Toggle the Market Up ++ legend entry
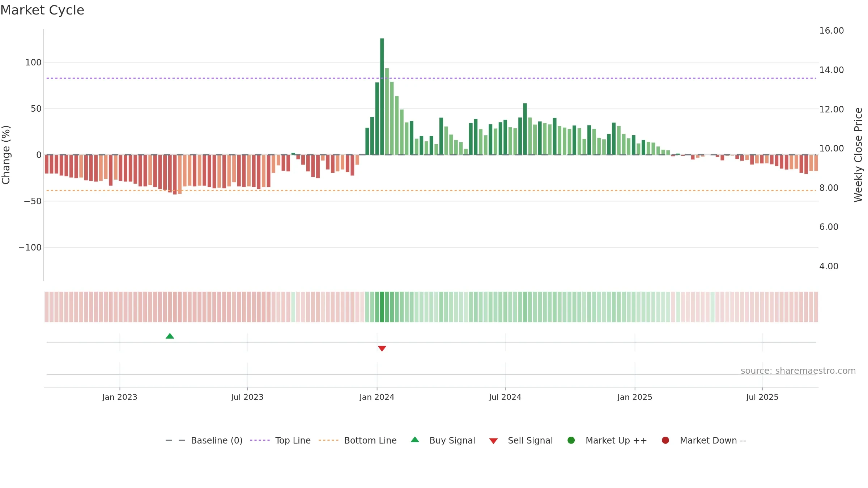Image resolution: width=868 pixels, height=488 pixels. (x=607, y=440)
